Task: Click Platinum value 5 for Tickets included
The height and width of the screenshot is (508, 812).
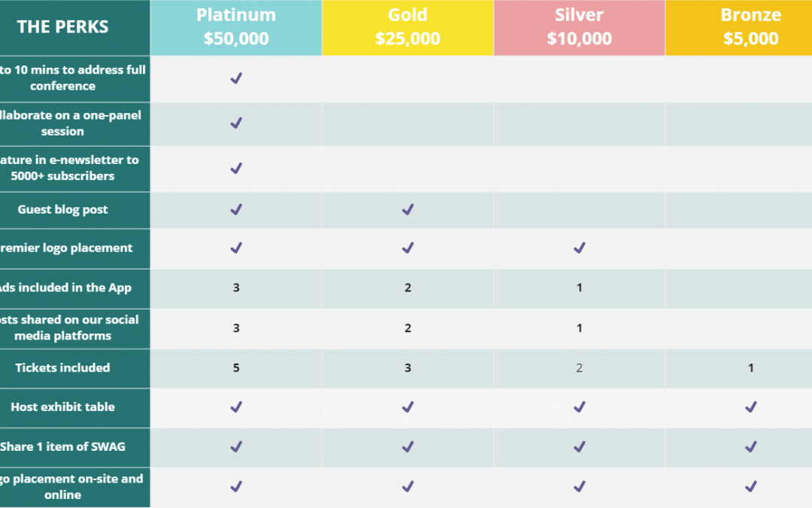Action: tap(236, 367)
